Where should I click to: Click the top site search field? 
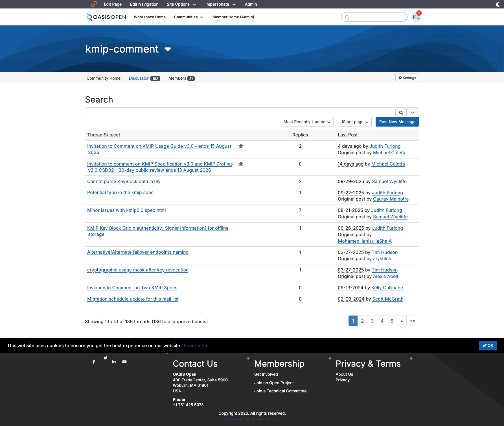[374, 17]
